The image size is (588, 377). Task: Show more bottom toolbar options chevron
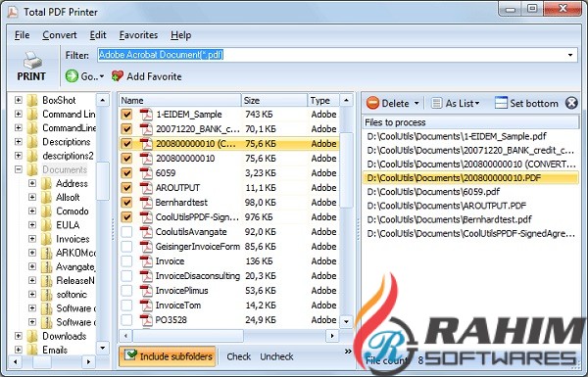(x=348, y=352)
